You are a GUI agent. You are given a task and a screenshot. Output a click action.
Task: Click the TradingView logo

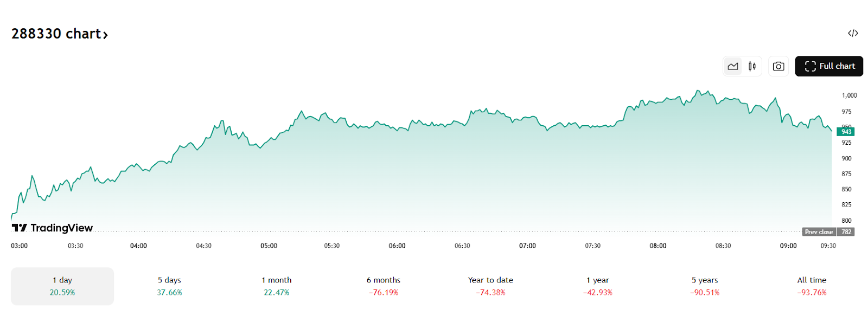[53, 228]
